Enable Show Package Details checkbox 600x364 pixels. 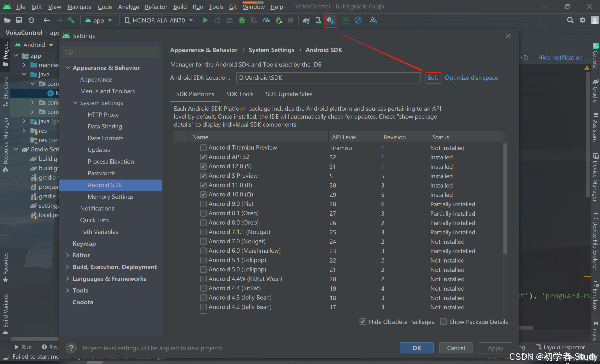click(x=443, y=322)
